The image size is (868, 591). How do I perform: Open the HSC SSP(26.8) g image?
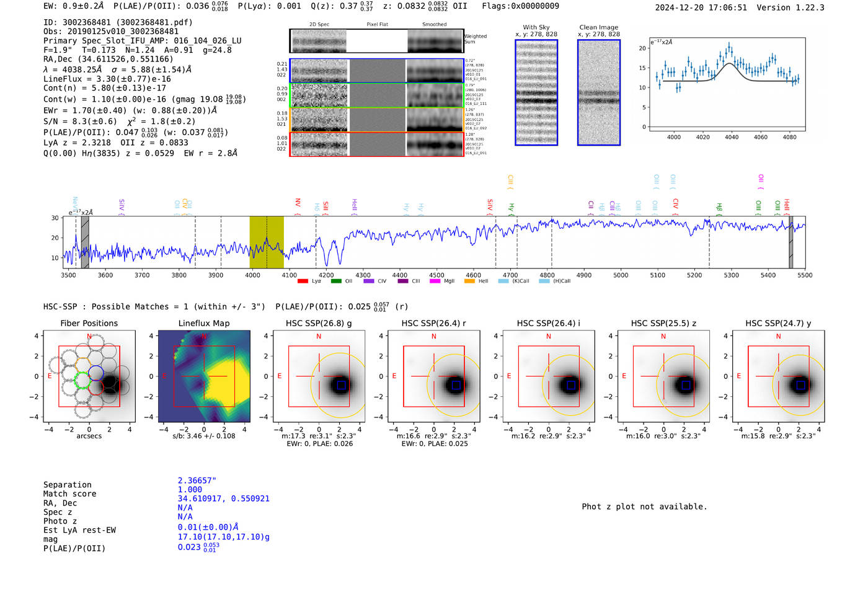coord(319,376)
